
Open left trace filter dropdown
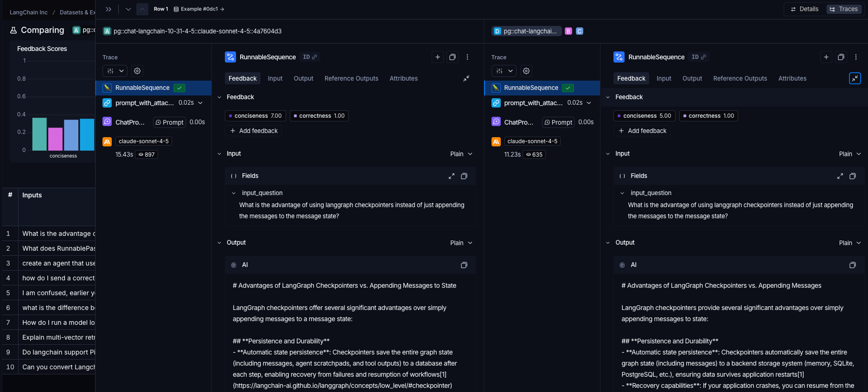[x=115, y=71]
